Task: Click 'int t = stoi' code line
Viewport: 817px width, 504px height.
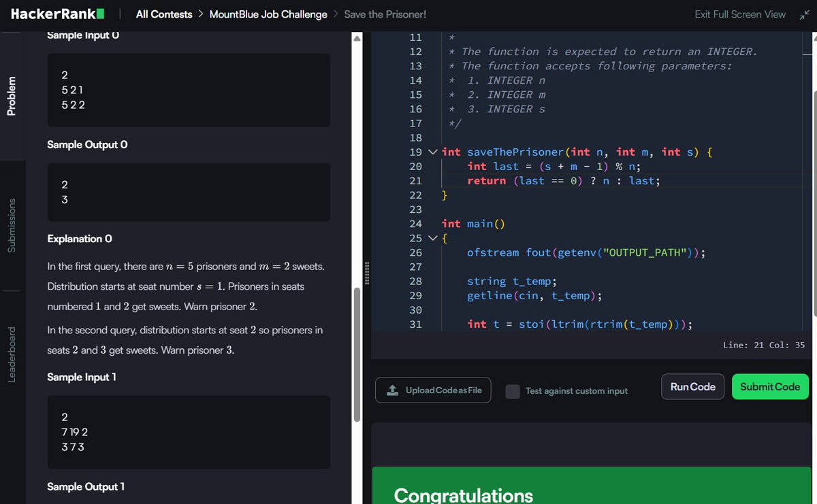Action: [x=580, y=324]
